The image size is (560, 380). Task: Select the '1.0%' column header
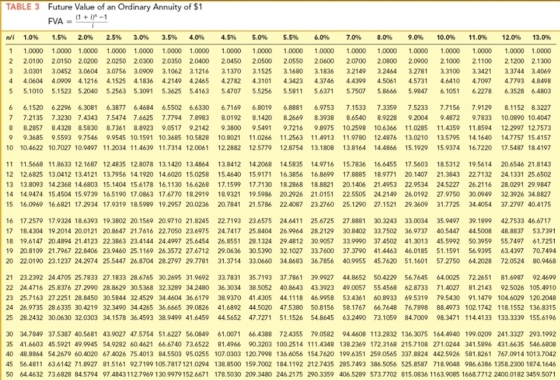coord(31,37)
